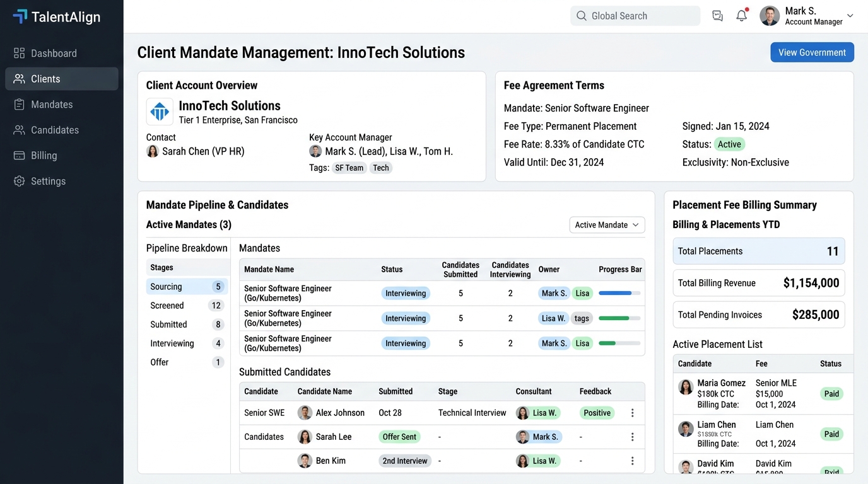Select the Tech tag
The image size is (868, 484).
[381, 168]
